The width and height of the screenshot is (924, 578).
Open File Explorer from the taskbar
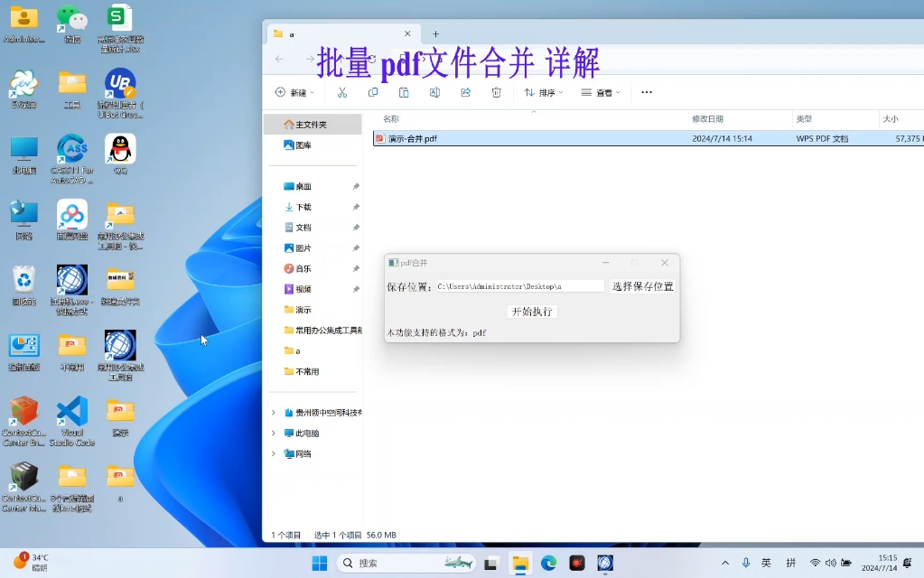point(520,563)
